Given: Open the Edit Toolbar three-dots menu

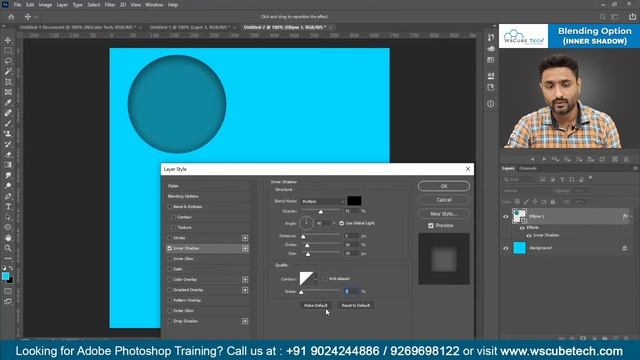Looking at the screenshot, I should pyautogui.click(x=8, y=258).
